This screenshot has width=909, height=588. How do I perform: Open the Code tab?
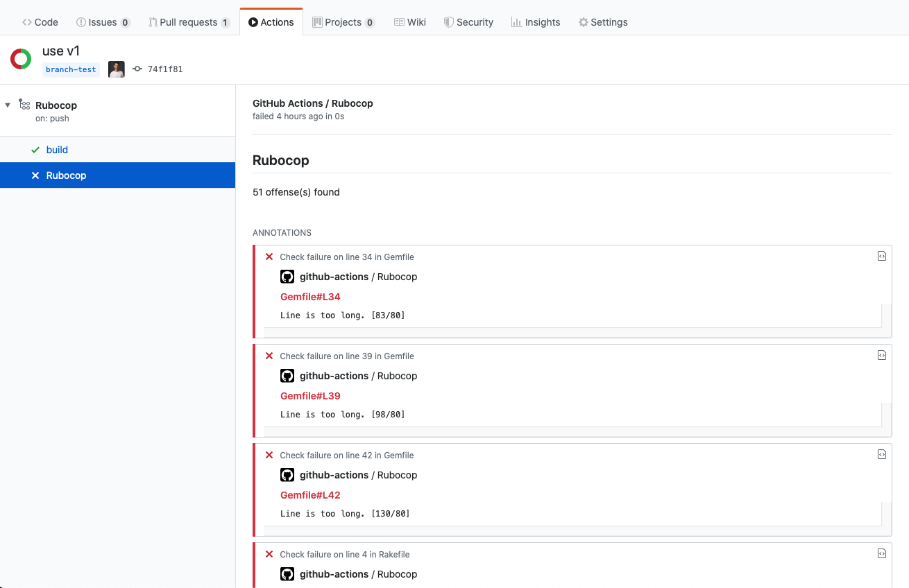pos(40,22)
